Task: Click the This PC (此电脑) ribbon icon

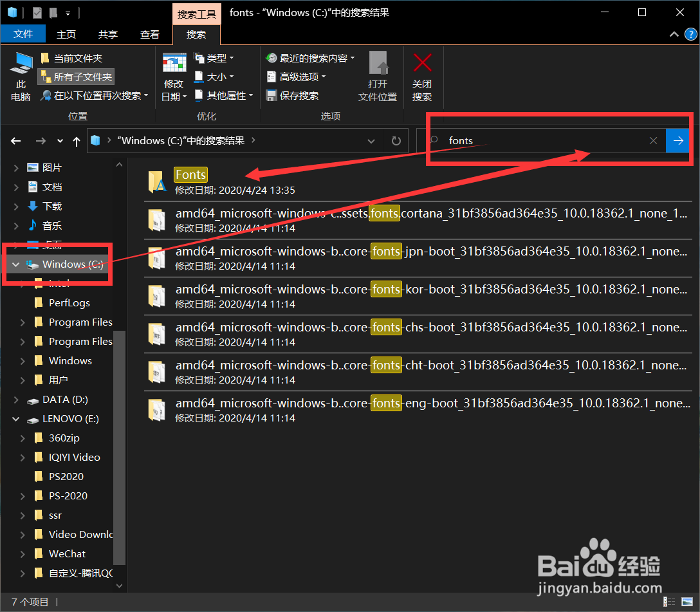Action: coord(21,77)
